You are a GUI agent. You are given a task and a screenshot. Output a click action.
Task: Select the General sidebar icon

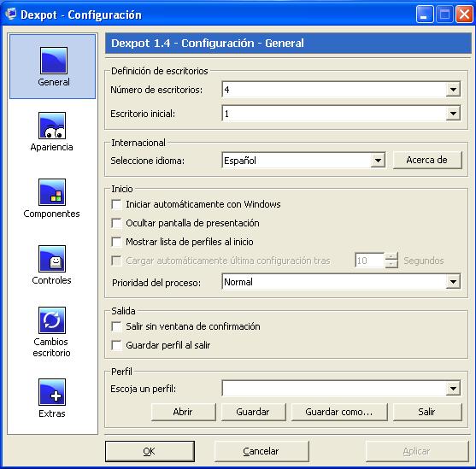point(54,60)
